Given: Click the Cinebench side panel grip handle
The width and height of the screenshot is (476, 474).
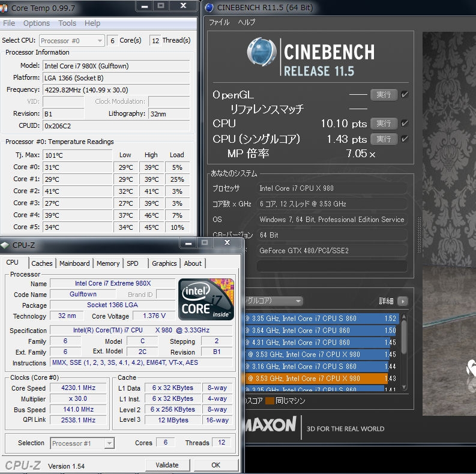Looking at the screenshot, I should click(x=419, y=235).
